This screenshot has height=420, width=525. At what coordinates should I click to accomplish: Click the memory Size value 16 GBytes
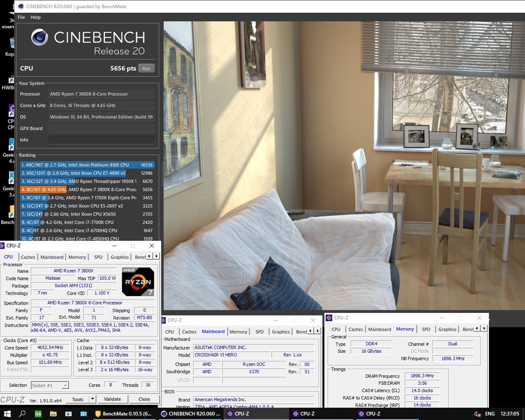click(371, 351)
